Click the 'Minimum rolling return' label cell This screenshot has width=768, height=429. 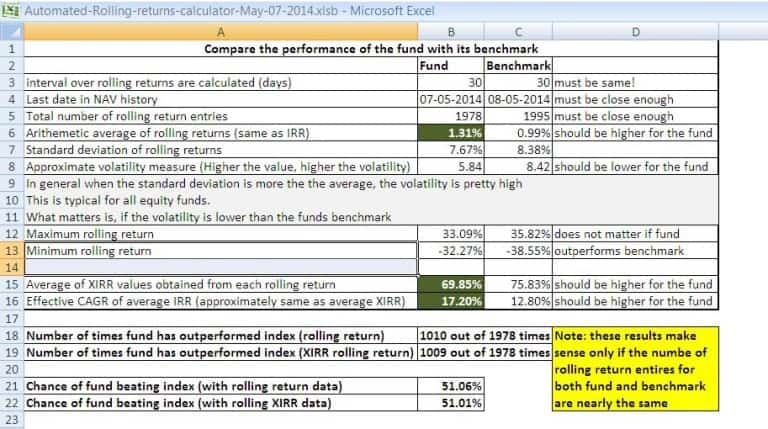[220, 251]
